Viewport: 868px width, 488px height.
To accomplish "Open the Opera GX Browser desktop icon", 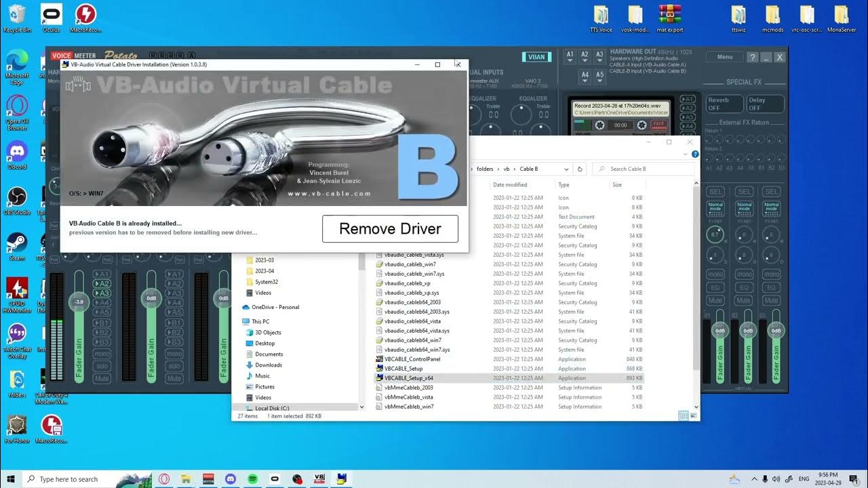I will pos(17,113).
